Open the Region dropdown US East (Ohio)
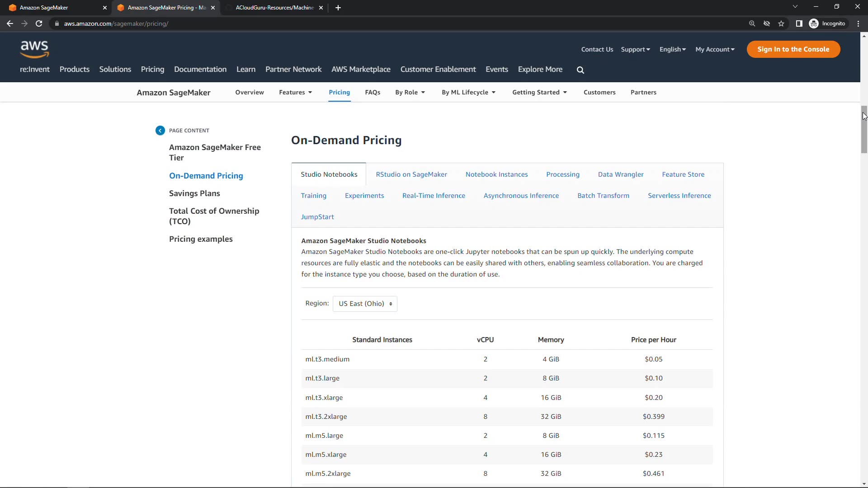The height and width of the screenshot is (488, 868). pyautogui.click(x=365, y=304)
